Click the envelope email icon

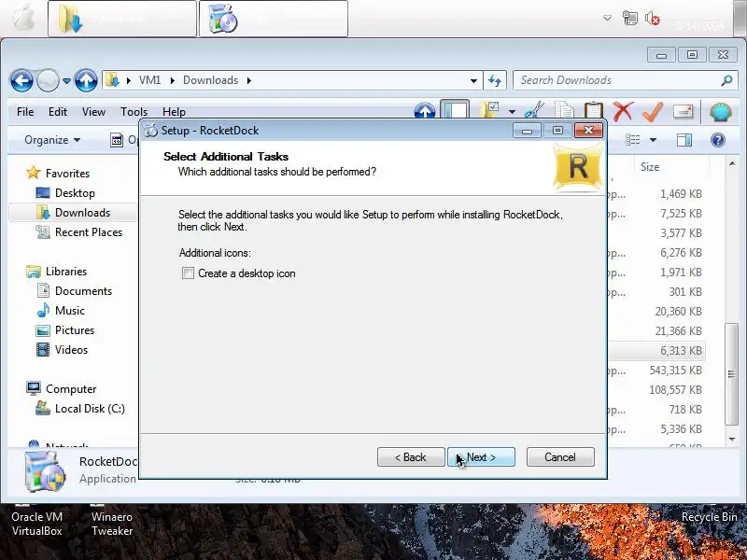pos(683,112)
